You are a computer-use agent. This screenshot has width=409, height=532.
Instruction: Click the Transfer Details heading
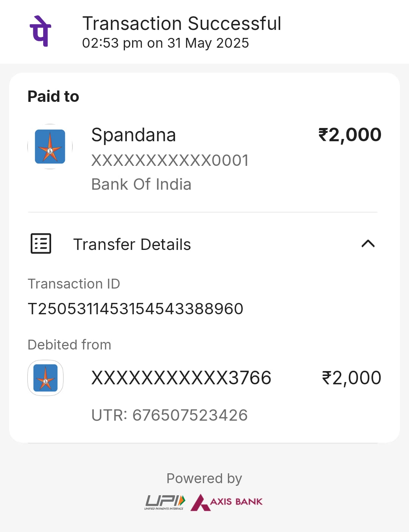[x=132, y=245]
